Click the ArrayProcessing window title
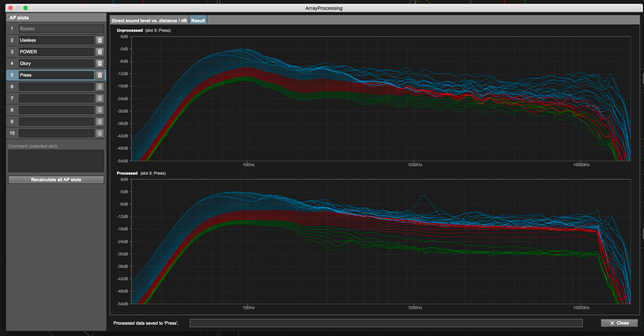The image size is (644, 336). (x=323, y=8)
